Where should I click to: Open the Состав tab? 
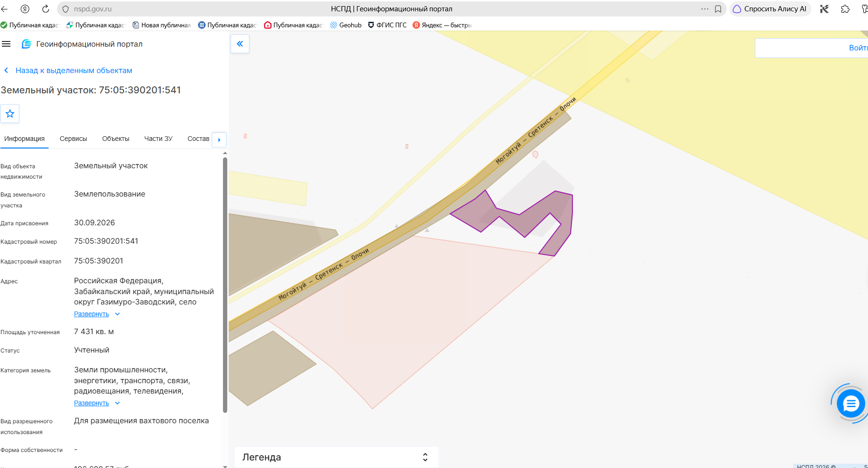pos(198,139)
